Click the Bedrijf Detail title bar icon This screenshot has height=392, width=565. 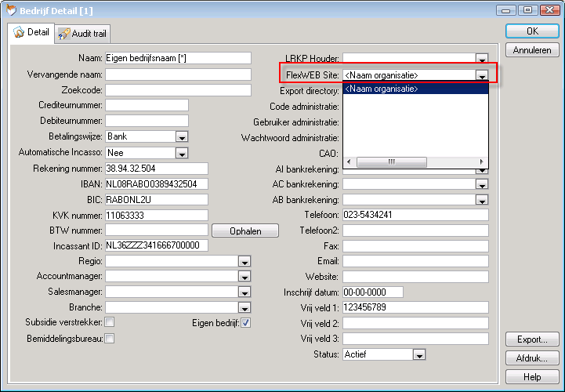(11, 9)
